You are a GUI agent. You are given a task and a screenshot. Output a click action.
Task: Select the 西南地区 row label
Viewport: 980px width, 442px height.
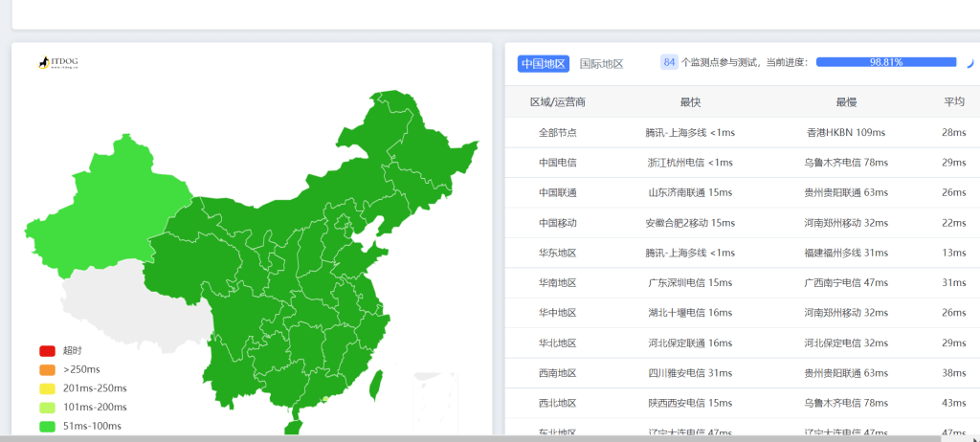coord(558,372)
